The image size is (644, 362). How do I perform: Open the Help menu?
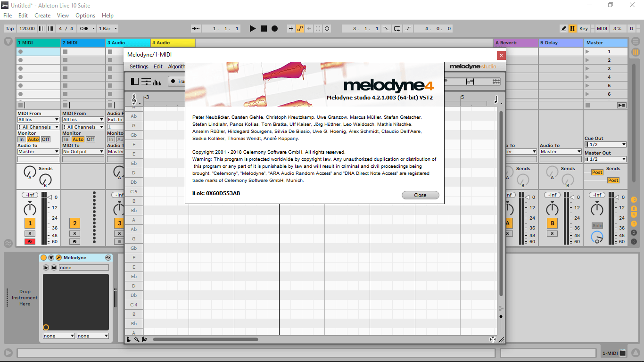coord(107,16)
